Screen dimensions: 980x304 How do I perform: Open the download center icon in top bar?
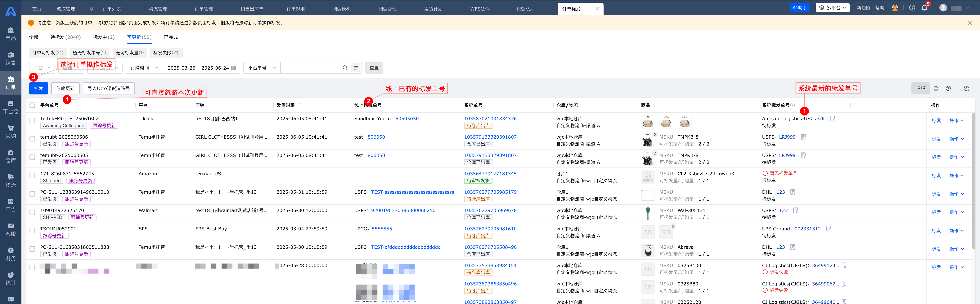point(912,8)
